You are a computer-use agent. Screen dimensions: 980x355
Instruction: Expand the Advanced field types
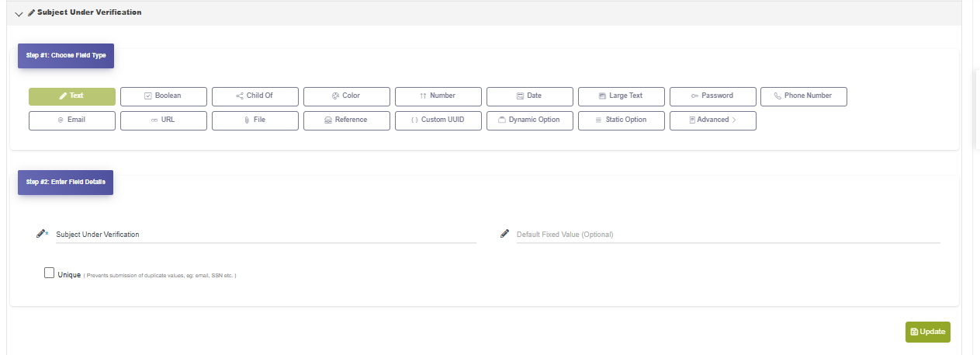pos(713,120)
